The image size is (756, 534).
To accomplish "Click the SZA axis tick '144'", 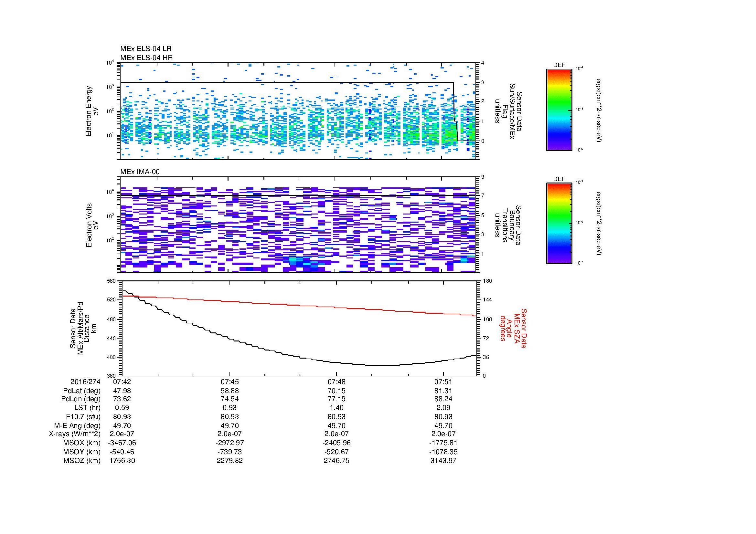I will [487, 300].
